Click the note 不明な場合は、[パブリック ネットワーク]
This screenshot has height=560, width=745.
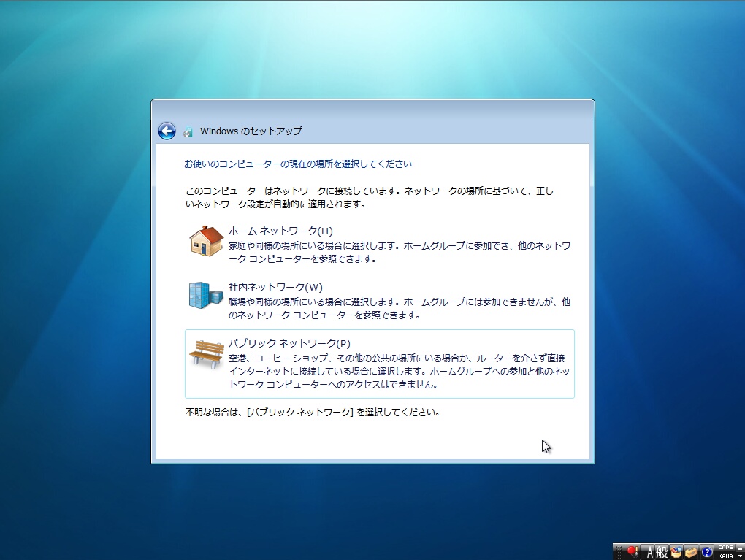[x=312, y=413]
